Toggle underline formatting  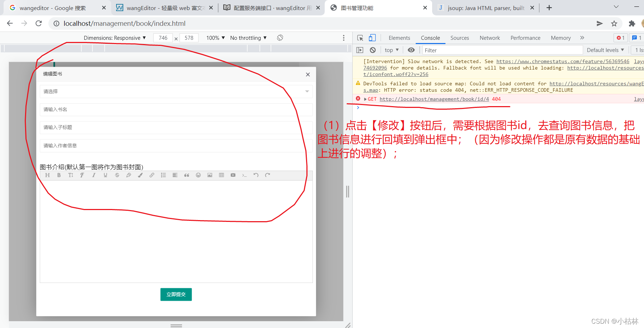(105, 175)
